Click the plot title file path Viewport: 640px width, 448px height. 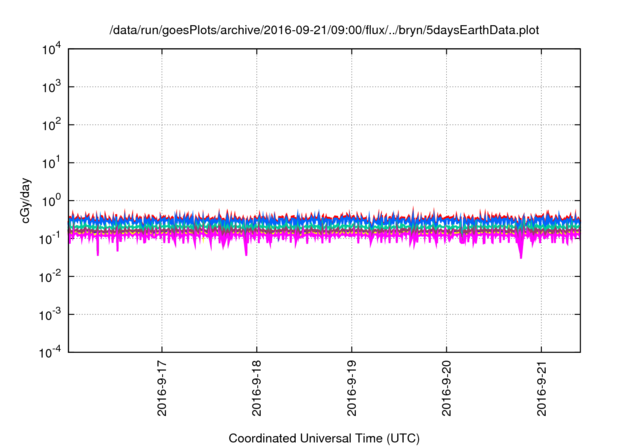click(326, 31)
